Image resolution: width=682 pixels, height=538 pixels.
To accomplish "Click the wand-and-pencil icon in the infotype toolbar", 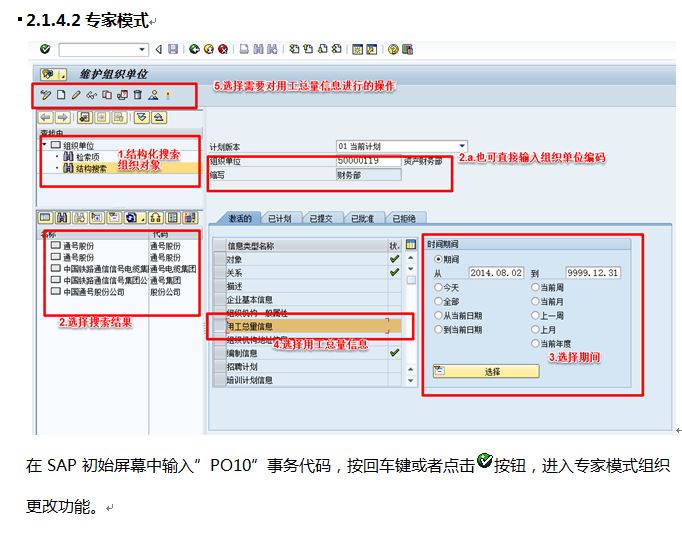I will pyautogui.click(x=45, y=94).
